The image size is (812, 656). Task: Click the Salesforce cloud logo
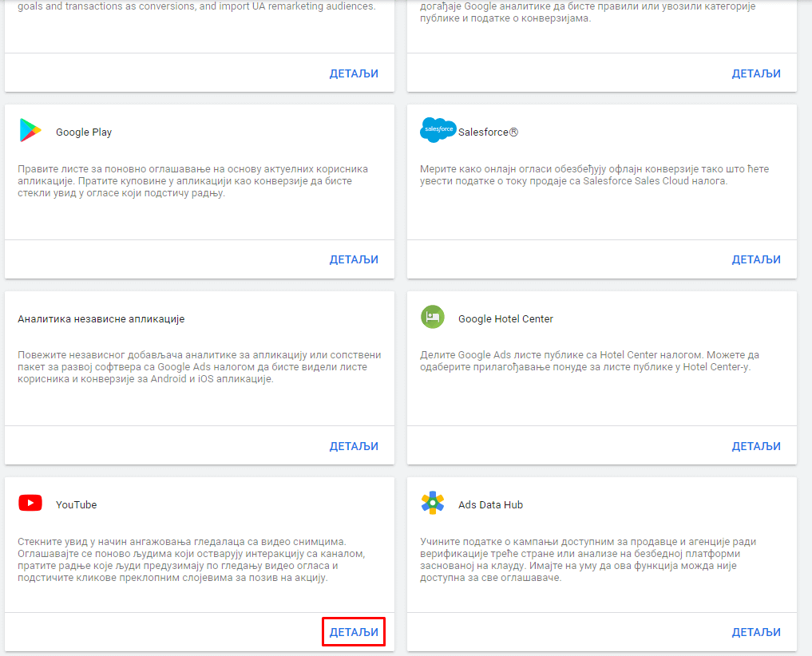click(x=438, y=130)
